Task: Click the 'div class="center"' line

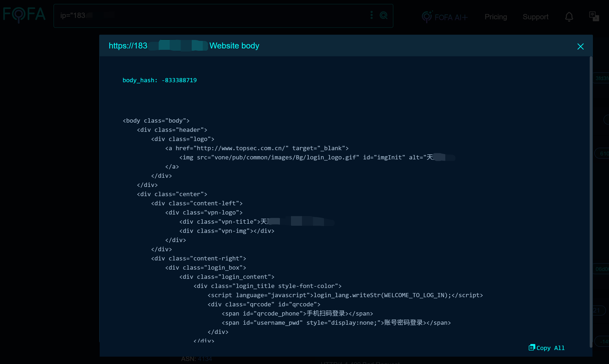Action: [172, 194]
